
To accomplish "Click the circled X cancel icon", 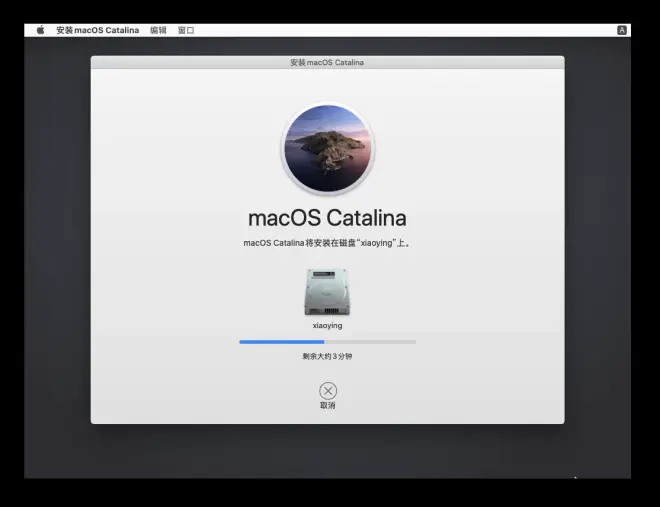I will 328,391.
